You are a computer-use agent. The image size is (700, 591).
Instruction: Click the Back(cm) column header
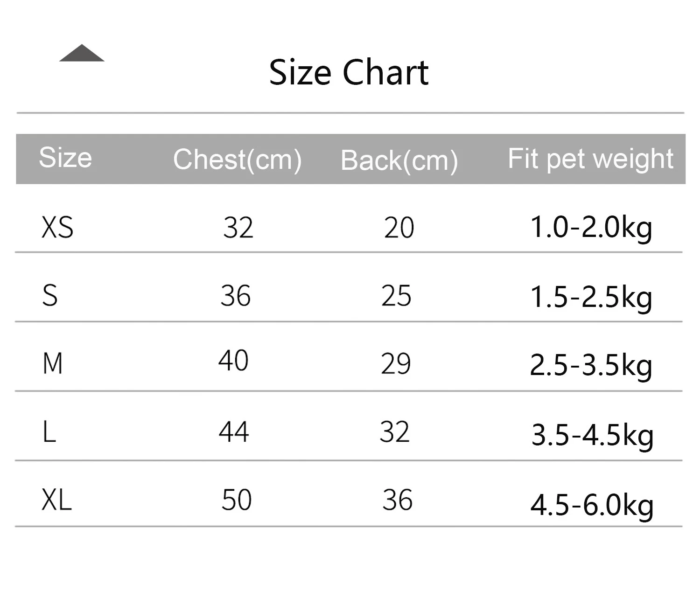point(399,161)
